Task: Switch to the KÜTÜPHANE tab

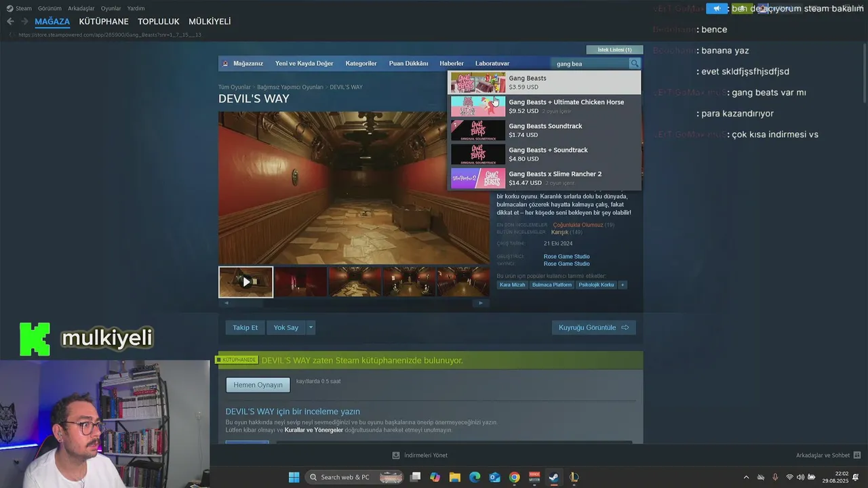Action: click(104, 22)
